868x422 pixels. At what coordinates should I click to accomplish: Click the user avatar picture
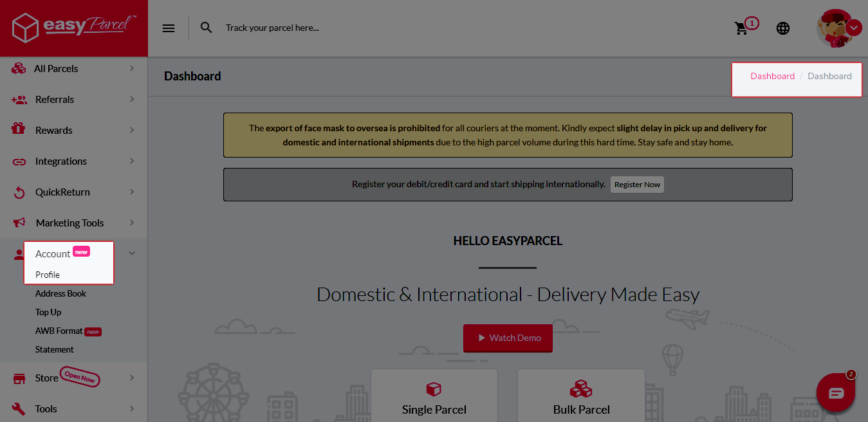[x=835, y=28]
